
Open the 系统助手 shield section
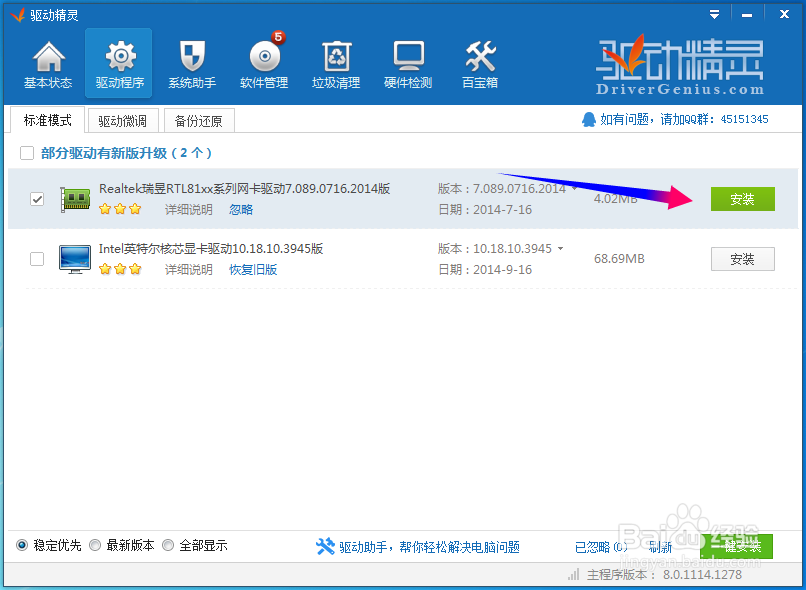[x=192, y=64]
